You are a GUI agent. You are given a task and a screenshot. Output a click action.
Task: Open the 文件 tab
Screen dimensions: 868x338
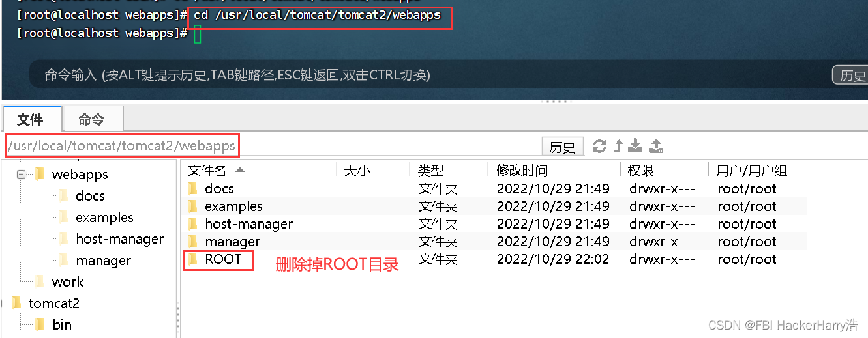(x=31, y=120)
